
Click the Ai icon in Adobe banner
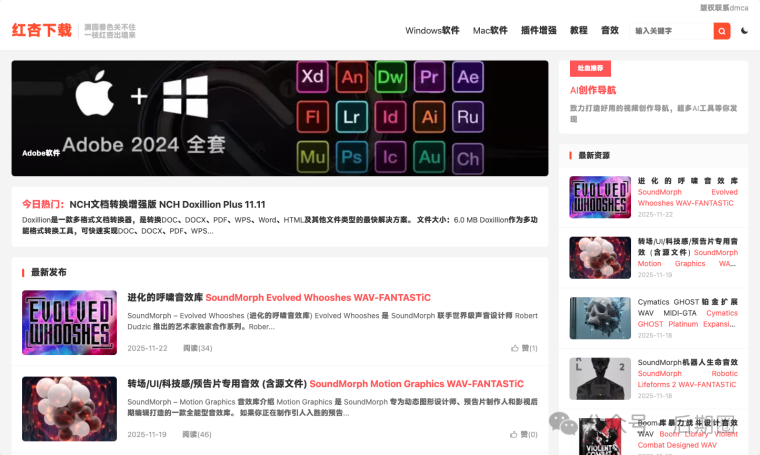coord(429,117)
